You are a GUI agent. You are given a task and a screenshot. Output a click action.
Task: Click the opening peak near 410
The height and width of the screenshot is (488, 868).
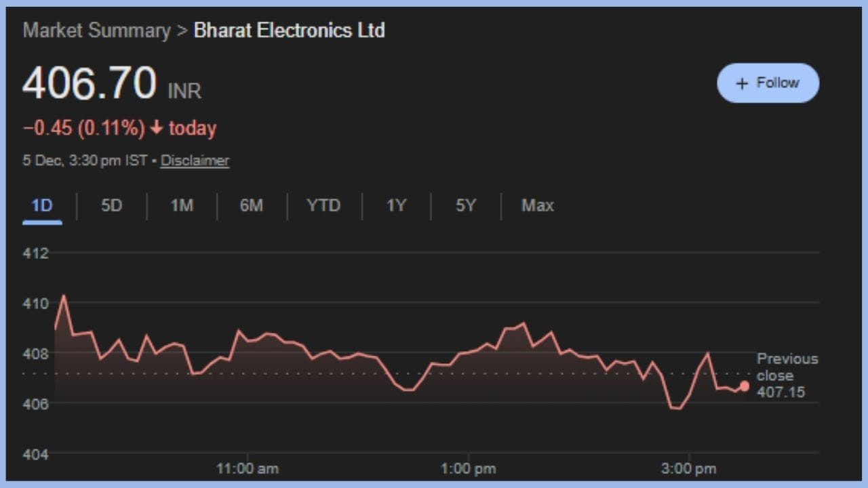point(64,296)
